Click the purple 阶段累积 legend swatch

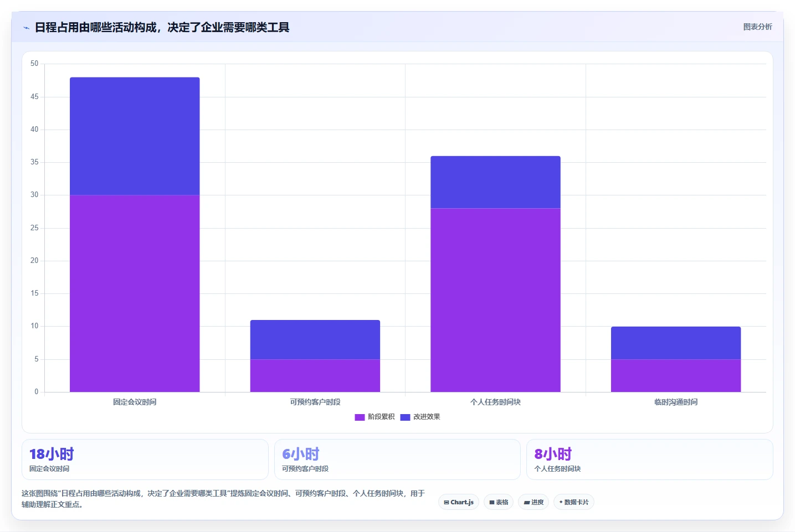click(x=360, y=417)
